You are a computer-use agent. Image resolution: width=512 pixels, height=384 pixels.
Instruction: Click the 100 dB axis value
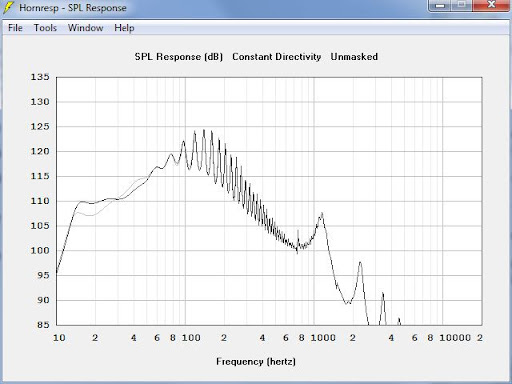[40, 251]
